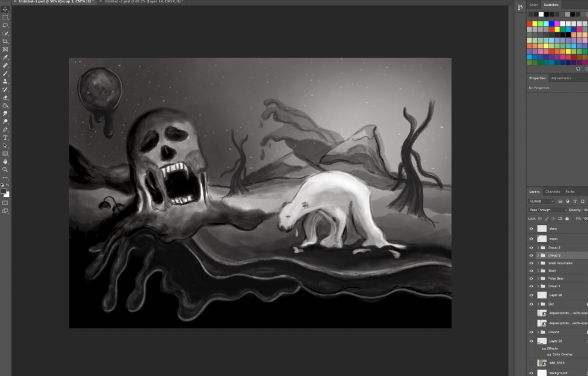This screenshot has height=376, width=588.
Task: Switch to the Channels tab
Action: click(x=552, y=192)
